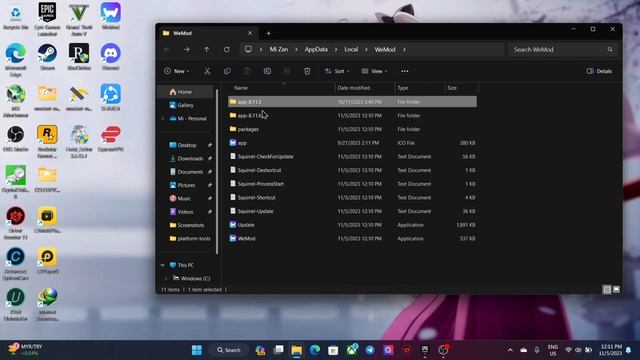Viewport: 640px width, 360px height.
Task: Open OBS Studio desktop shortcut
Action: [16, 139]
